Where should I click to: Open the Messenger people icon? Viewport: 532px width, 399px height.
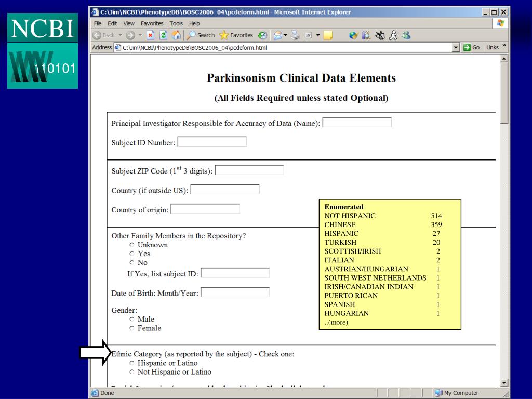[x=406, y=35]
